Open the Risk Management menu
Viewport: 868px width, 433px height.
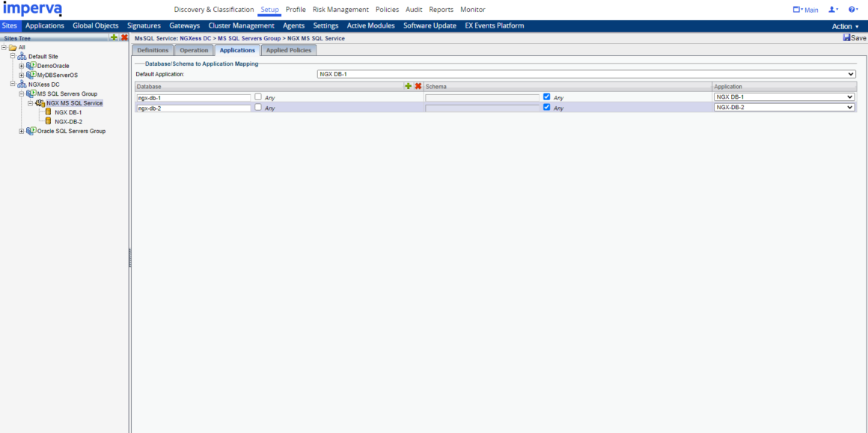[x=340, y=10]
